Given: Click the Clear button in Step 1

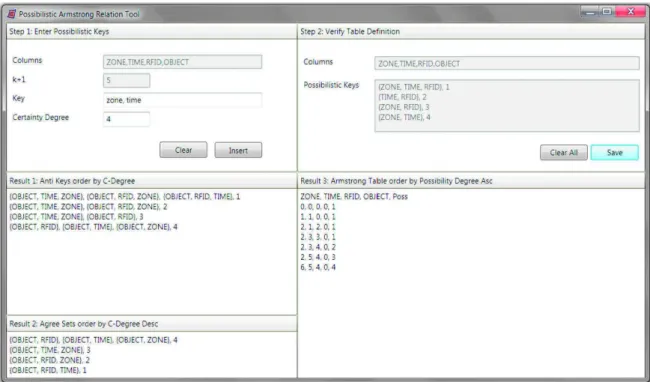Looking at the screenshot, I should pos(183,150).
